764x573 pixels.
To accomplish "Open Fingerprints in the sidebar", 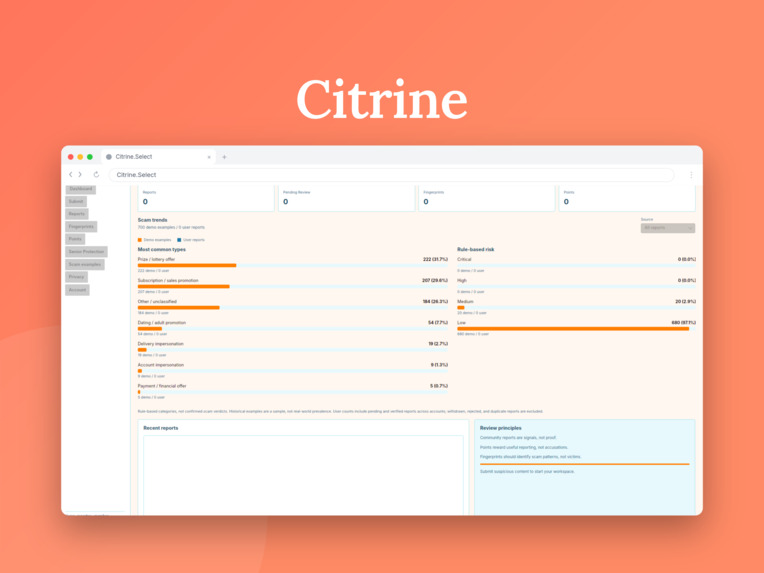I will click(81, 227).
